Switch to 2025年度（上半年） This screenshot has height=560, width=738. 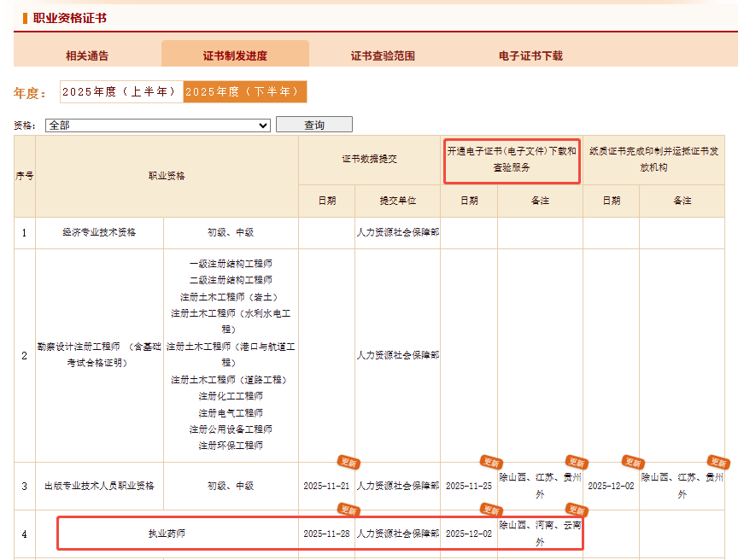(x=121, y=91)
